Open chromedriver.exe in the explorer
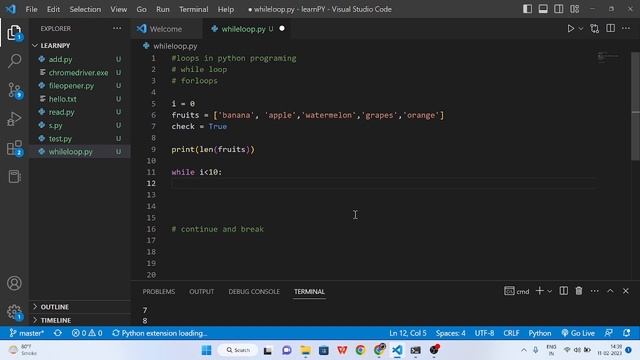This screenshot has width=640, height=360. (x=78, y=73)
